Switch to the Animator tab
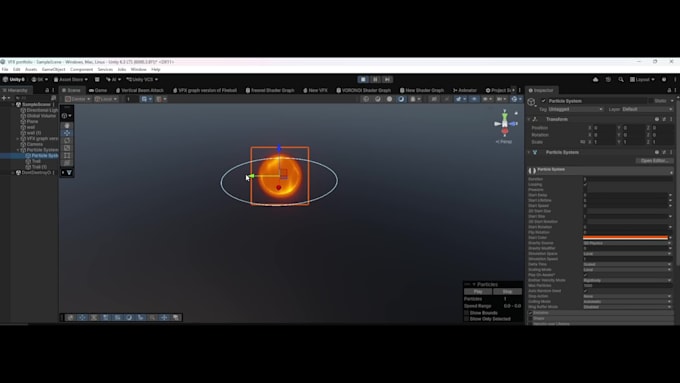Viewport: 680px width, 383px height. (464, 90)
